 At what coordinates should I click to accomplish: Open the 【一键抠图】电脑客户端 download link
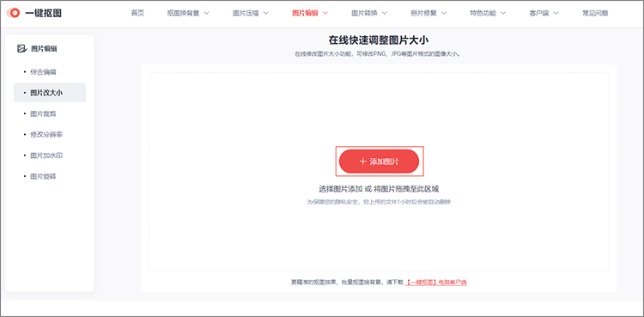pyautogui.click(x=436, y=283)
